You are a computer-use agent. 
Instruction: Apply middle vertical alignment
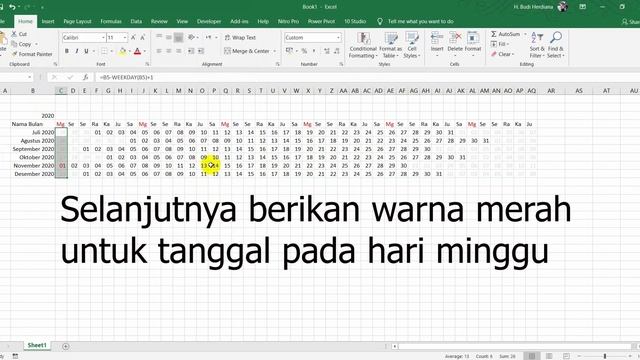(169, 38)
